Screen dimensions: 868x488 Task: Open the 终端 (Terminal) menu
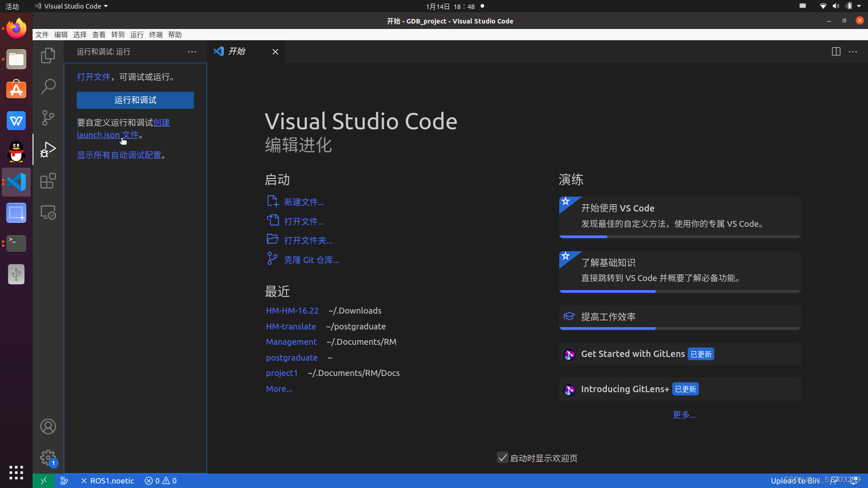[x=156, y=35]
